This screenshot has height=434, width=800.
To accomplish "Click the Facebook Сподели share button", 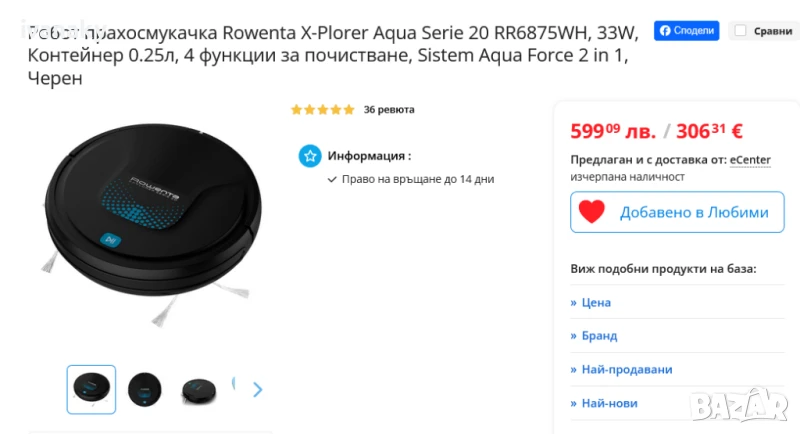I will (x=686, y=31).
